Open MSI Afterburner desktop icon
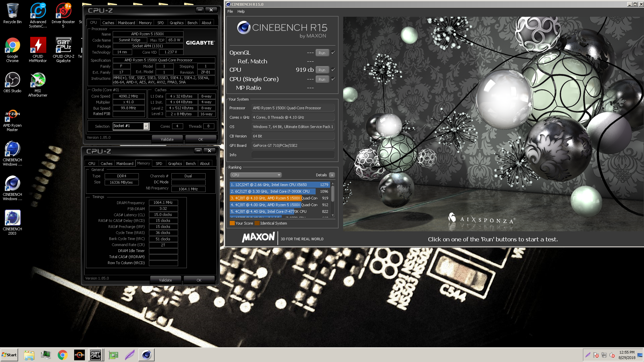The height and width of the screenshot is (362, 644). (38, 84)
